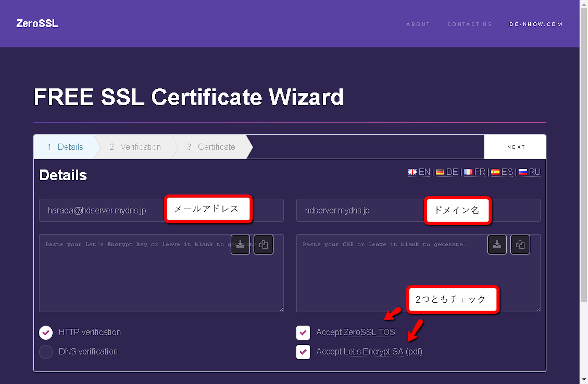Click scrollbar down arrow at bottom
588x384 pixels.
point(584,379)
